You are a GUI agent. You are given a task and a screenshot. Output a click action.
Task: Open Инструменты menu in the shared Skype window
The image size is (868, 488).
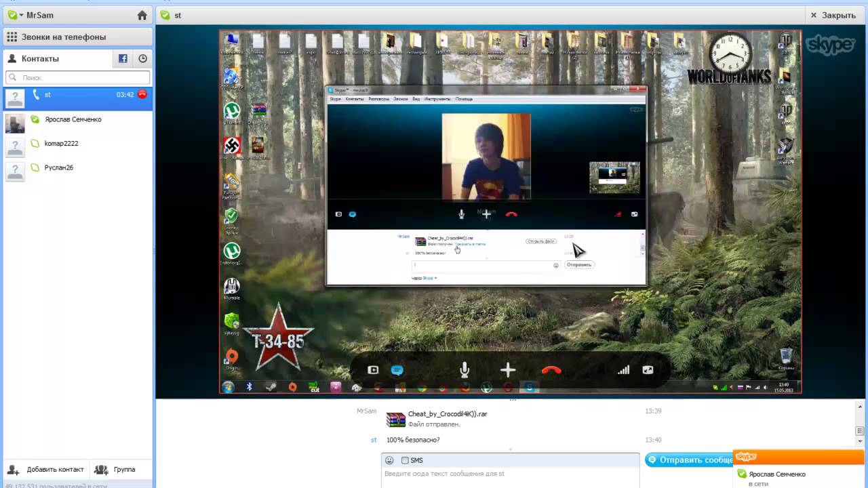[x=437, y=99]
